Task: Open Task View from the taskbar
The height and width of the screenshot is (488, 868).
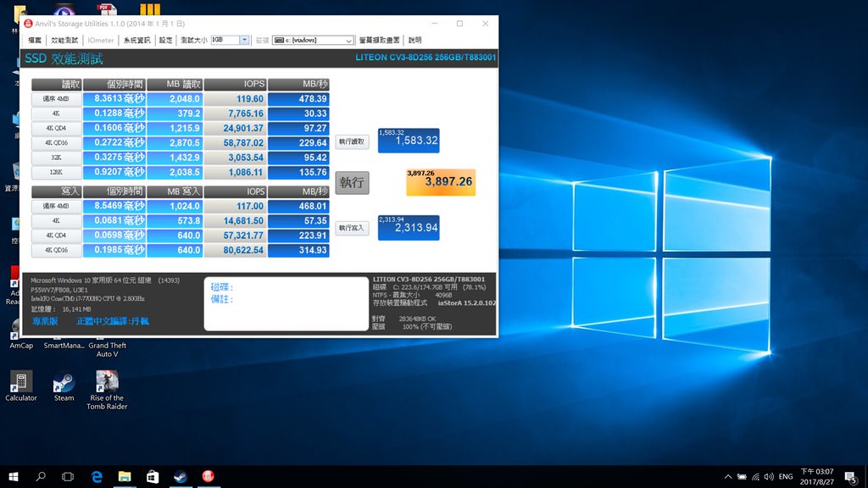Action: tap(68, 476)
